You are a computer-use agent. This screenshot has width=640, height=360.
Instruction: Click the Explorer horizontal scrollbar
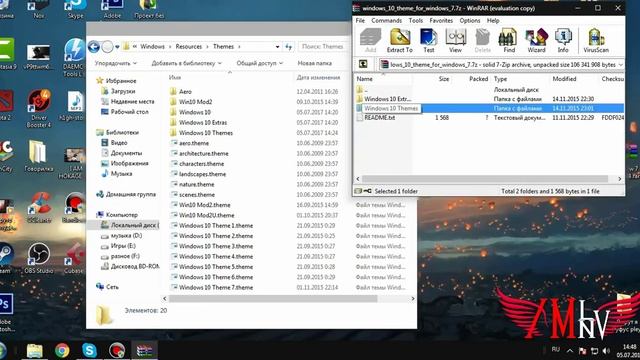[273, 299]
